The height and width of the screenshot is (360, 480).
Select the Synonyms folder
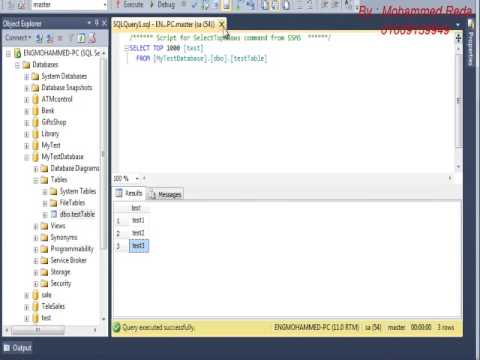click(x=64, y=237)
